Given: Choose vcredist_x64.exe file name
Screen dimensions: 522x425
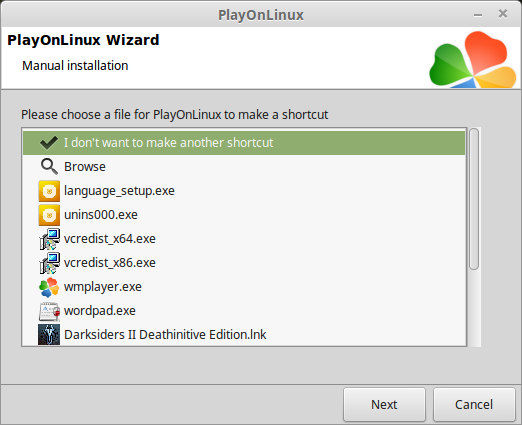Looking at the screenshot, I should coord(110,239).
